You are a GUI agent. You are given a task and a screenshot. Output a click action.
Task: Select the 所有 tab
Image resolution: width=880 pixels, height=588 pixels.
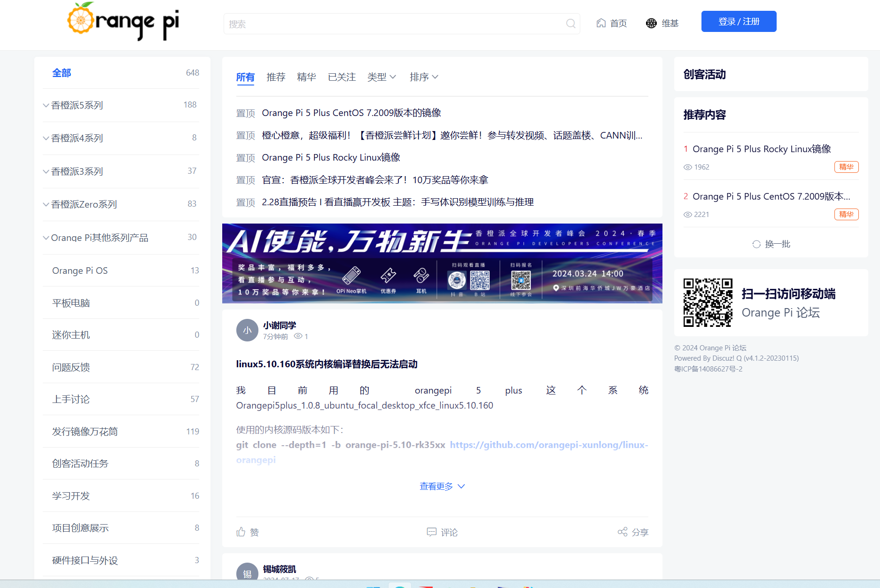(x=245, y=77)
